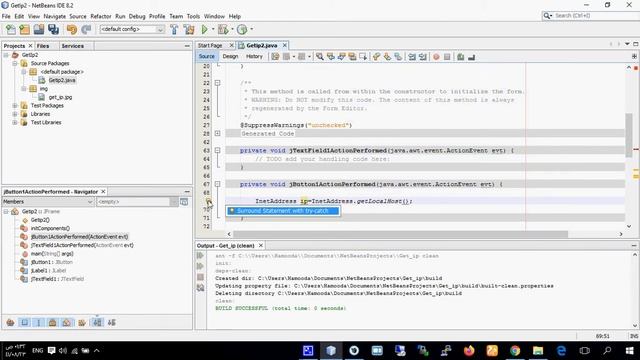Viewport: 640px width, 360px height.
Task: Expand the Libraries node
Action: click(15, 114)
